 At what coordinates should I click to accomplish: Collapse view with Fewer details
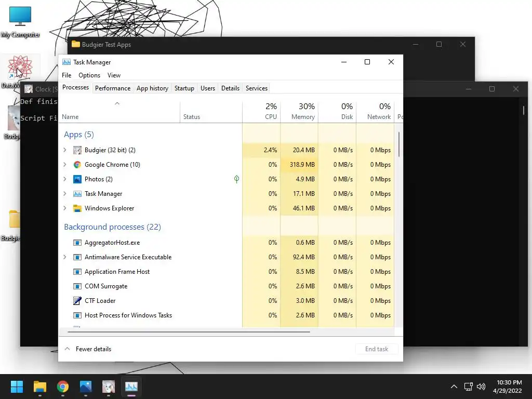tap(88, 349)
